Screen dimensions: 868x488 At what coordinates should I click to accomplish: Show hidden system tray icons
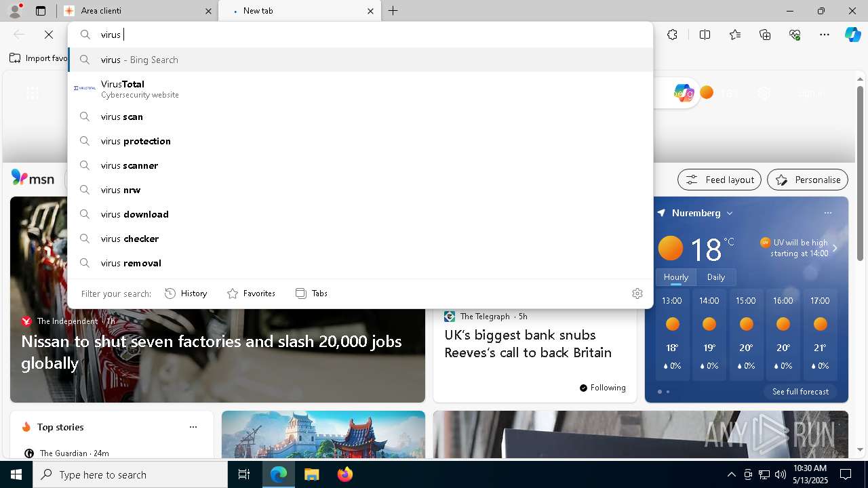coord(731,474)
